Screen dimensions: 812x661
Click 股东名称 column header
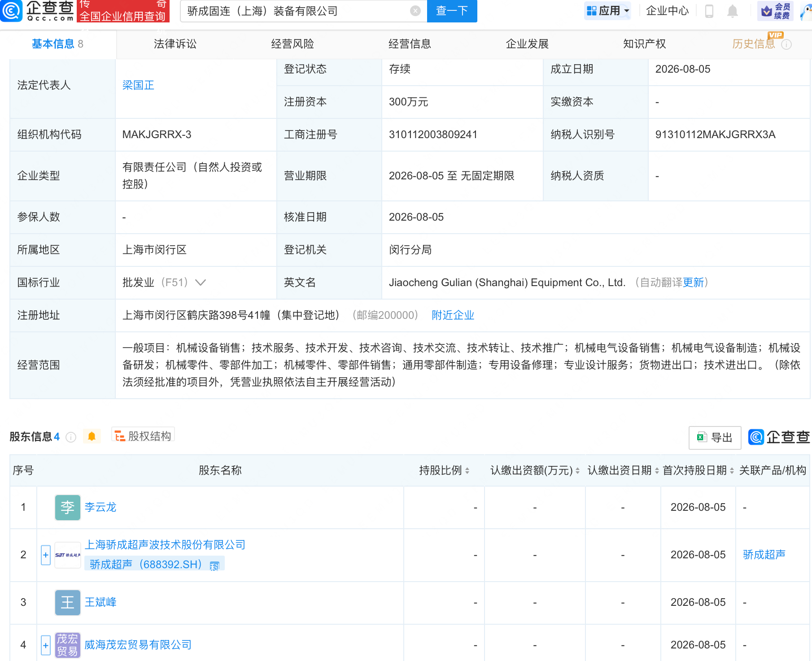click(x=220, y=470)
